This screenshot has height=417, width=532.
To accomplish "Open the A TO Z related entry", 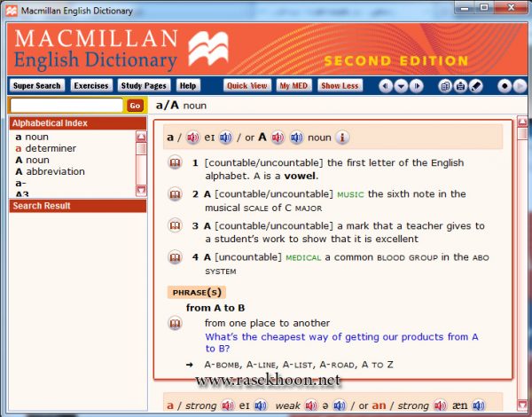I will pos(378,365).
